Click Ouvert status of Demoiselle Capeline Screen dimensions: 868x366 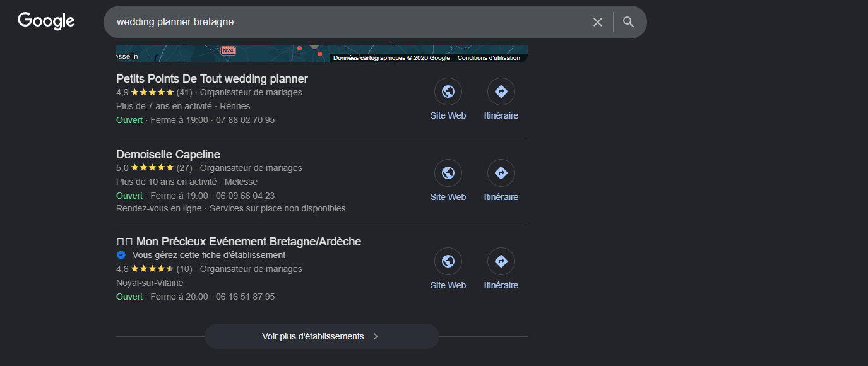click(x=129, y=196)
